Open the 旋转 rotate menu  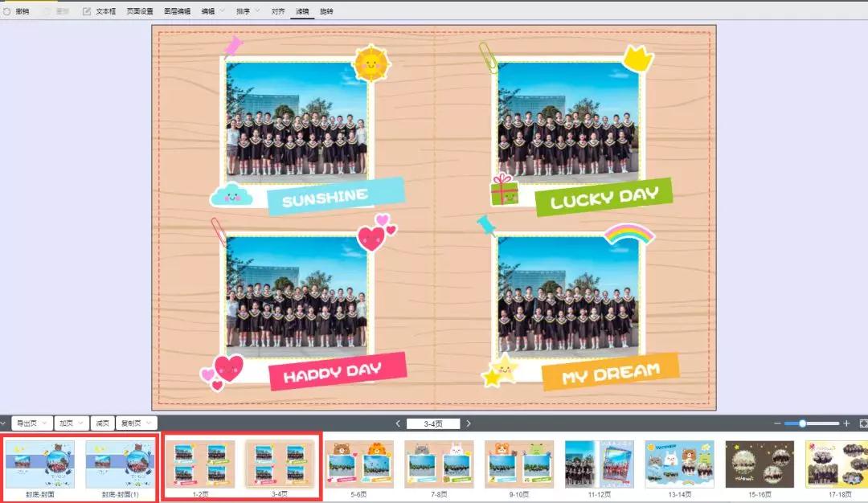click(326, 11)
